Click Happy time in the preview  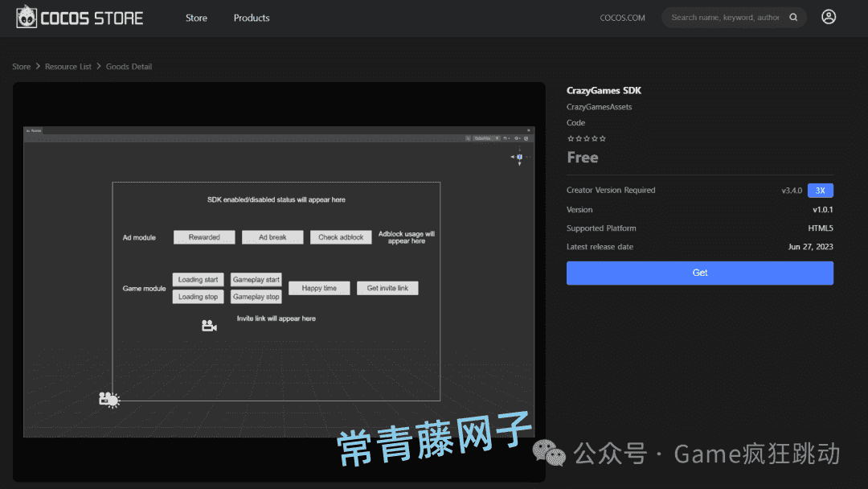tap(319, 288)
